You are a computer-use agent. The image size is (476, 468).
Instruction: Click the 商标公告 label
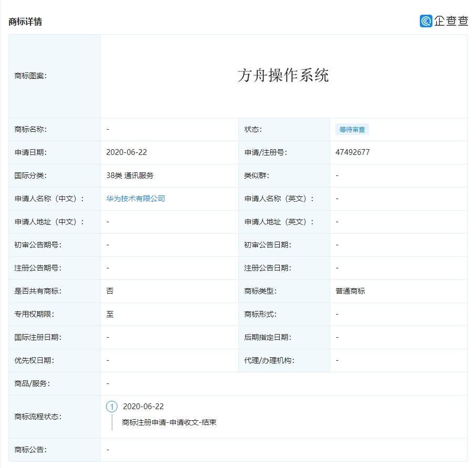pos(30,450)
